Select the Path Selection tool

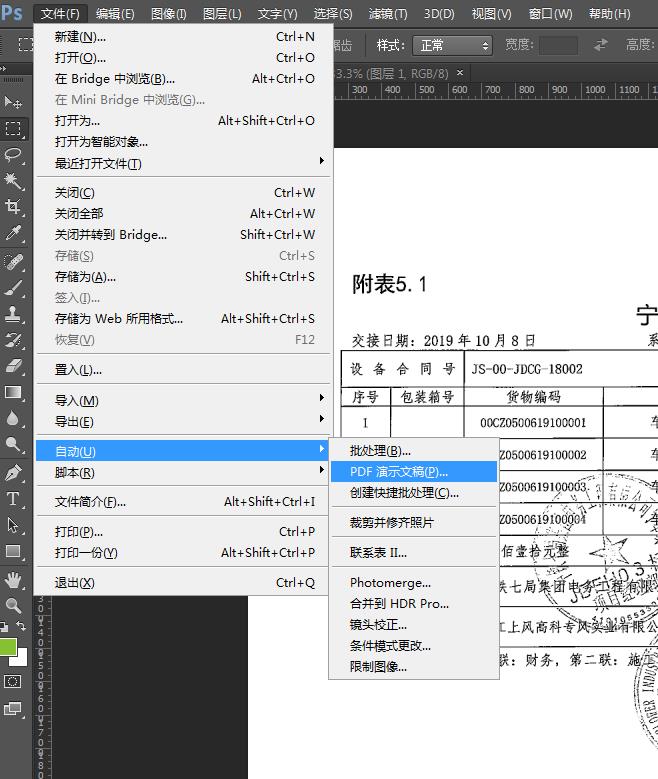click(12, 525)
